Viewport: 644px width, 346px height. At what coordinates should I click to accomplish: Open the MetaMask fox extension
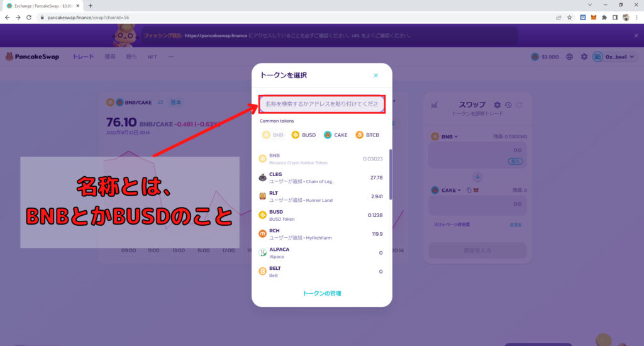point(594,18)
